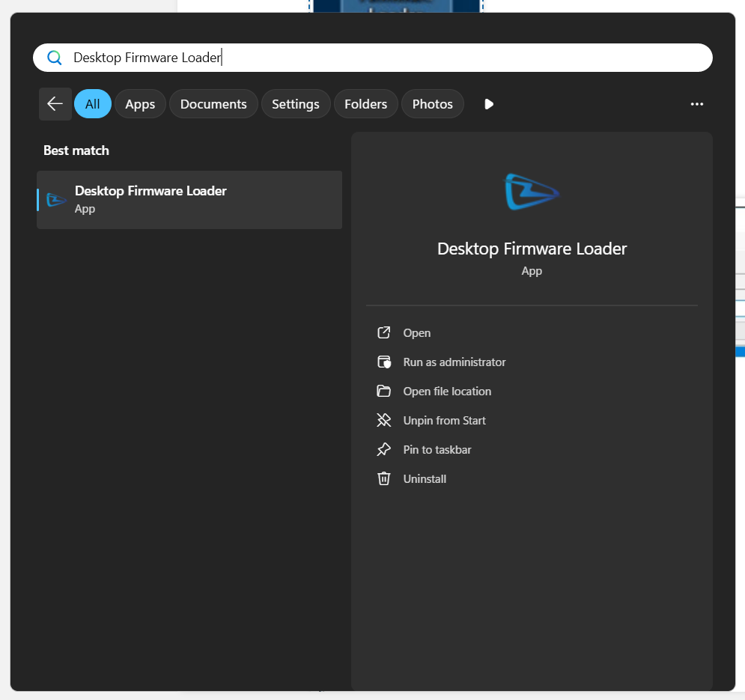Open the three-dot options menu

point(697,104)
